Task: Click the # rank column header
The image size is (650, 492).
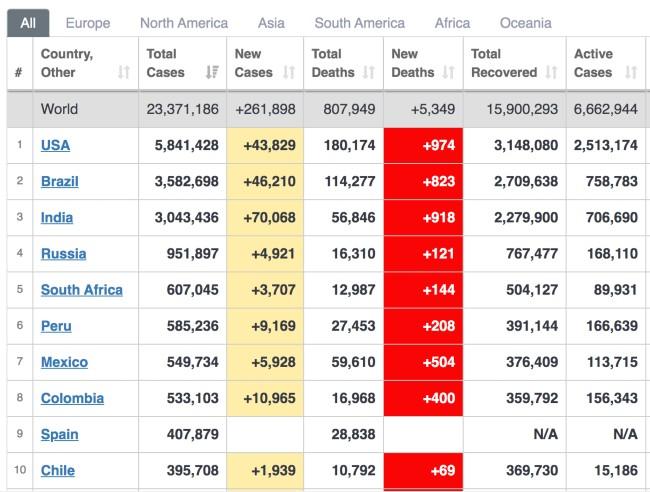Action: click(19, 72)
